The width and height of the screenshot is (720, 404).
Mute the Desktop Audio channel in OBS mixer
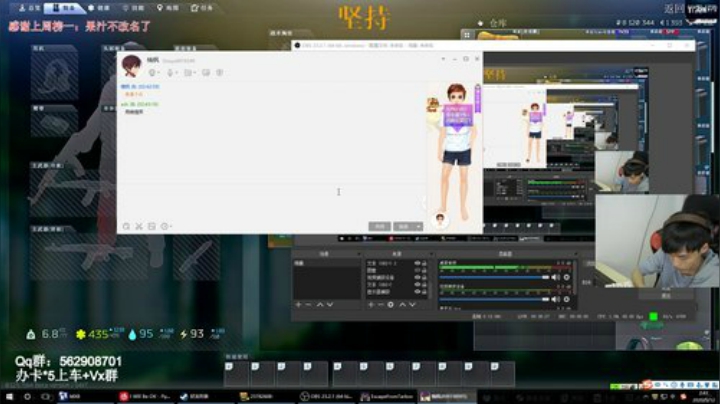coord(556,277)
